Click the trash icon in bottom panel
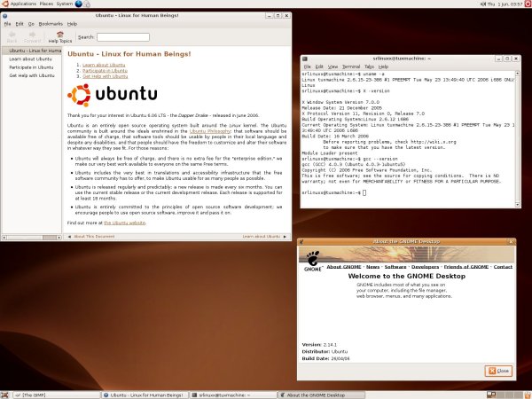The image size is (532, 399). (526, 394)
